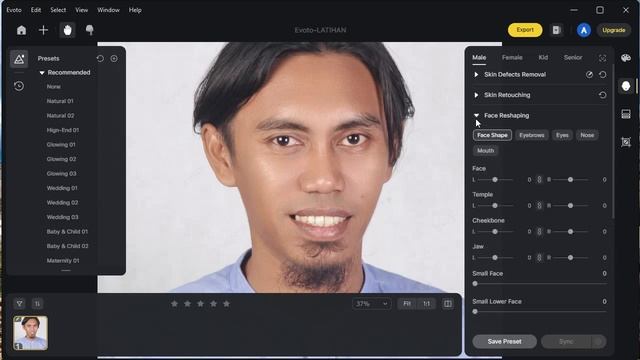This screenshot has width=640, height=360.
Task: Open the user account avatar
Action: 584,30
